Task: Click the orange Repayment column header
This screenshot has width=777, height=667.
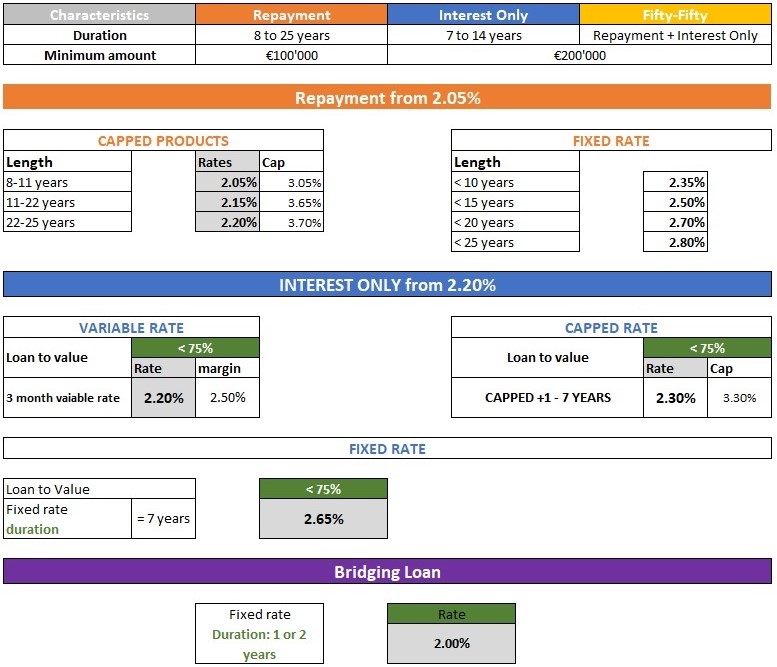Action: click(x=291, y=15)
